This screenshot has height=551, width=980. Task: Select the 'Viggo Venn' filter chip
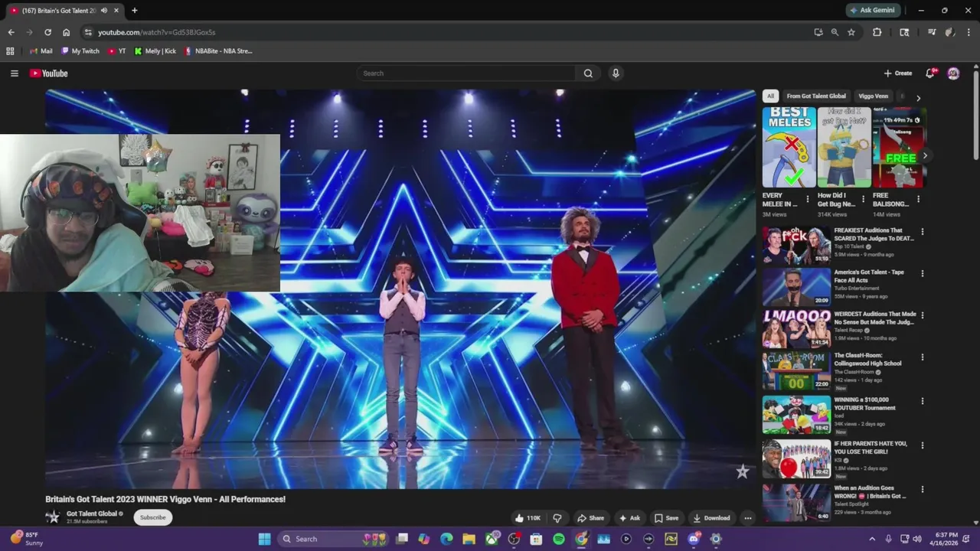(x=874, y=96)
